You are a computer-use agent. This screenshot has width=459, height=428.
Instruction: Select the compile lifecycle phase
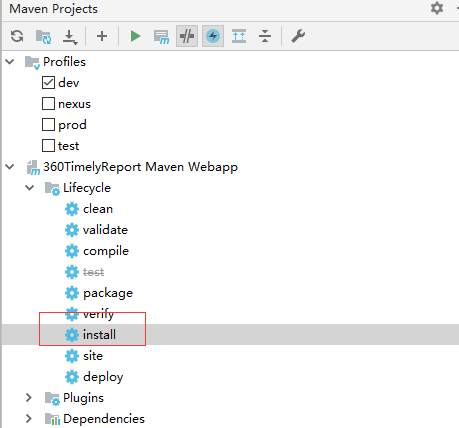(x=106, y=251)
